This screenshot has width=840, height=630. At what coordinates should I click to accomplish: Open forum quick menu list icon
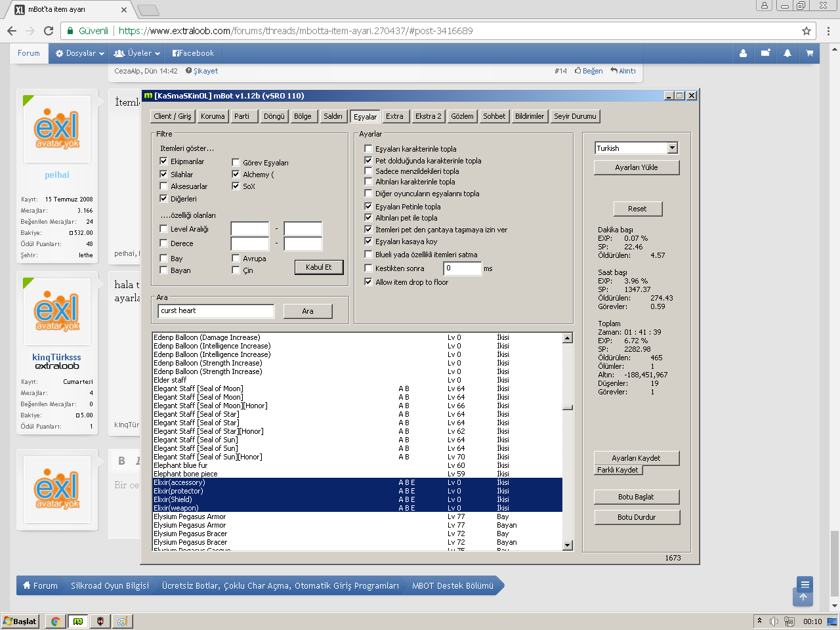[x=805, y=584]
